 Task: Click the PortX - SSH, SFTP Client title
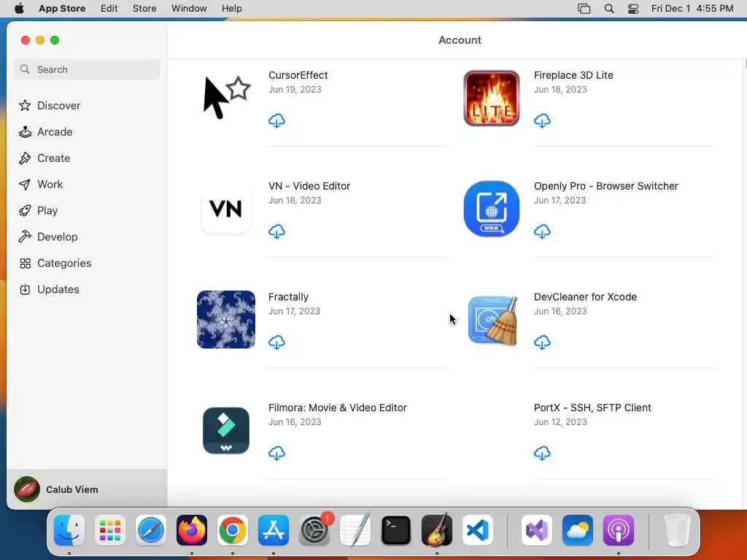[x=592, y=408]
